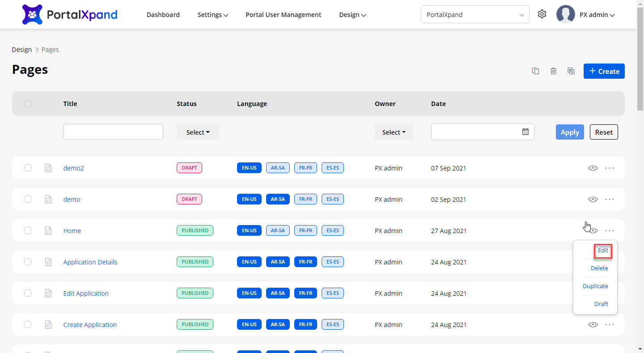
Task: Preview the demo2 page via eye icon
Action: (593, 168)
